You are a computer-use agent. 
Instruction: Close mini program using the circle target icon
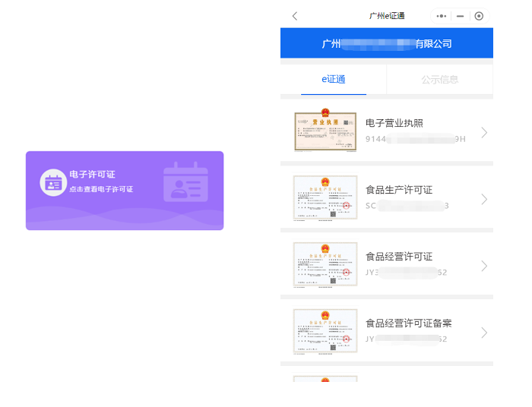[x=478, y=16]
